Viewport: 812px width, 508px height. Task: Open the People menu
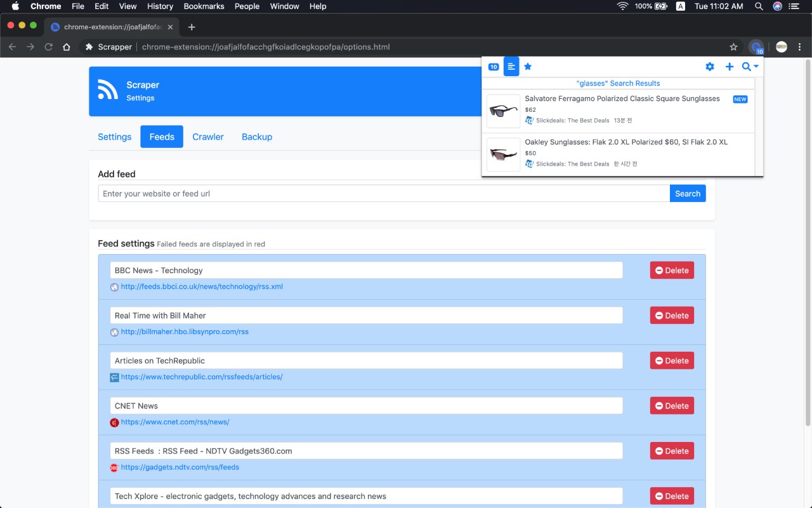(x=247, y=6)
